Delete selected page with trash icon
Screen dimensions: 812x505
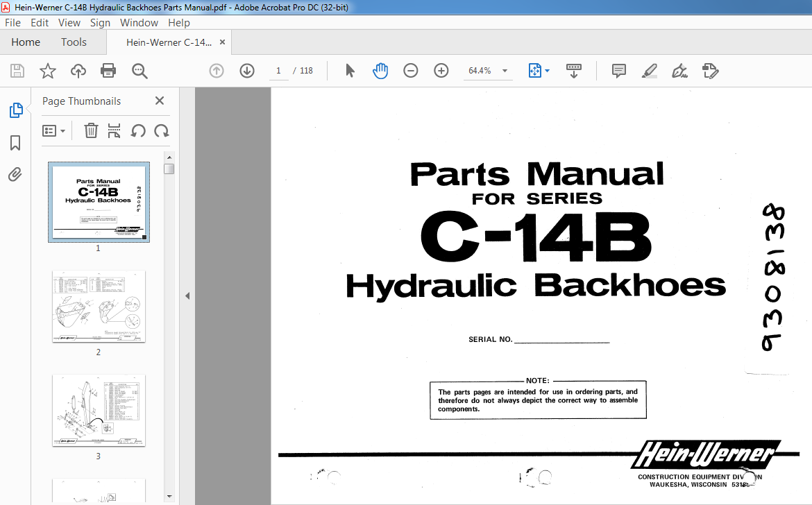pyautogui.click(x=91, y=131)
